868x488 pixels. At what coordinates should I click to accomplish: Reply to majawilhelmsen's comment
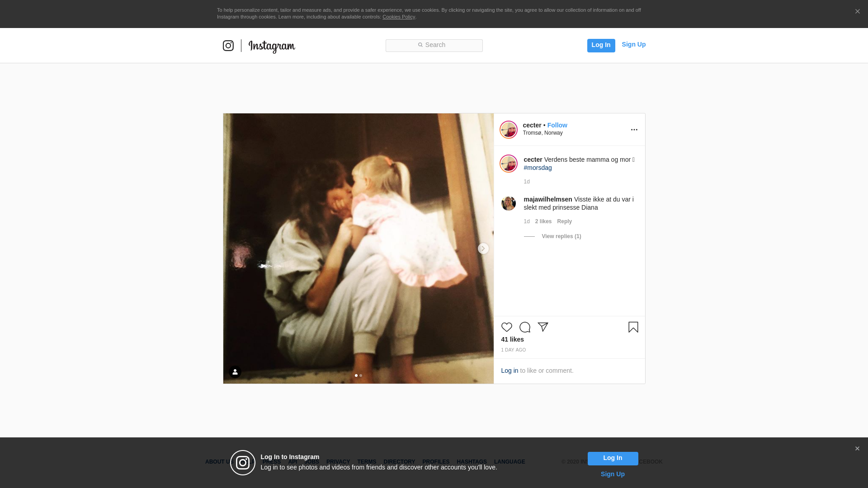(x=564, y=221)
